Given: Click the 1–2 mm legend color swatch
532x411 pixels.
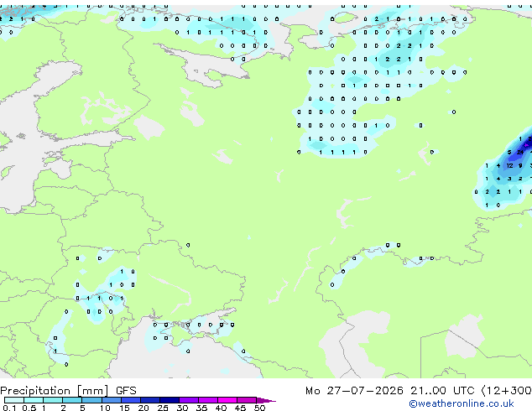Looking at the screenshot, I should pyautogui.click(x=53, y=400).
